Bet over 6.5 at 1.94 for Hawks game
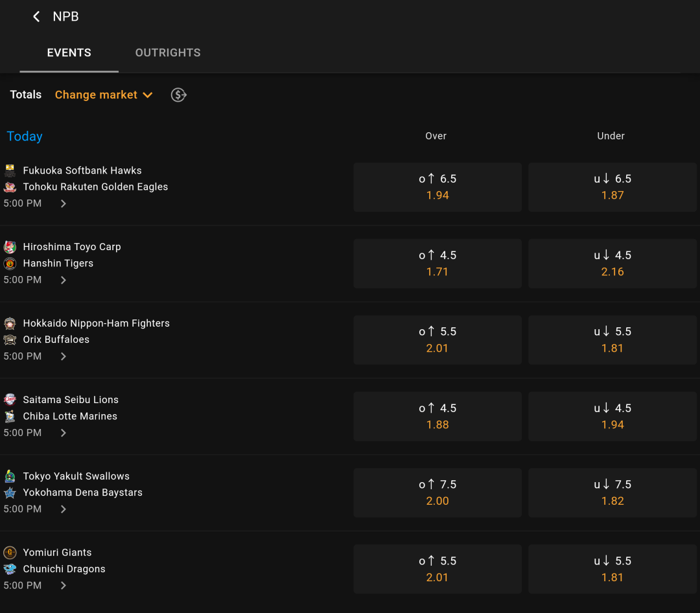This screenshot has width=700, height=613. tap(437, 187)
